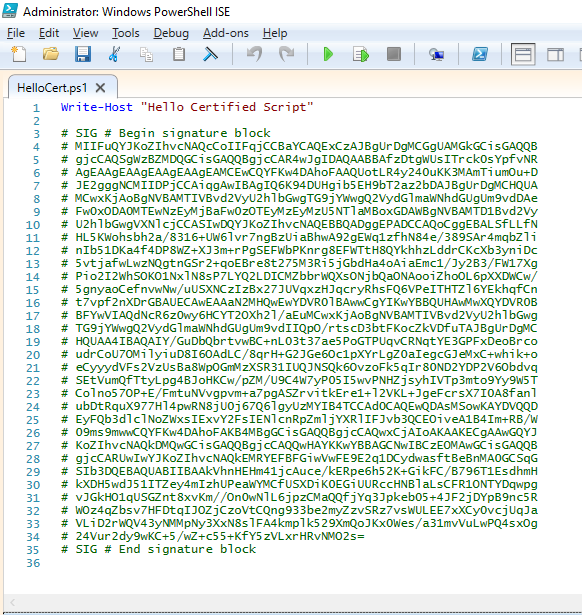
Task: Open the Tools menu
Action: point(125,33)
